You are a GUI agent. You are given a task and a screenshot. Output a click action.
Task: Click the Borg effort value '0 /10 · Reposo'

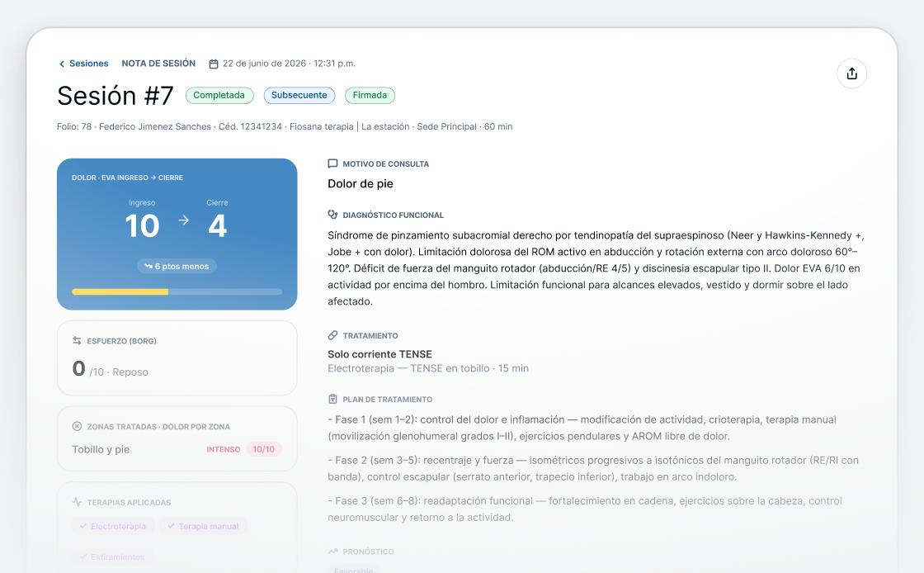[111, 370]
